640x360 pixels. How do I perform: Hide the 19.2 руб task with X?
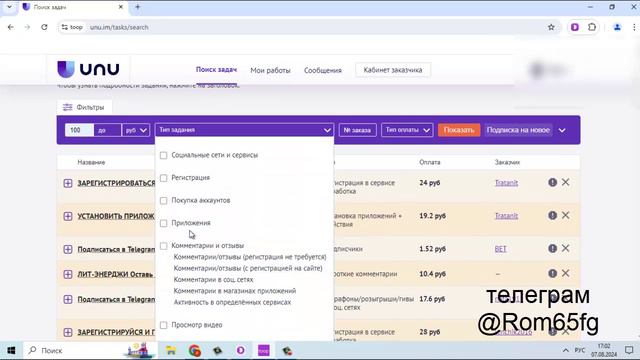click(565, 216)
